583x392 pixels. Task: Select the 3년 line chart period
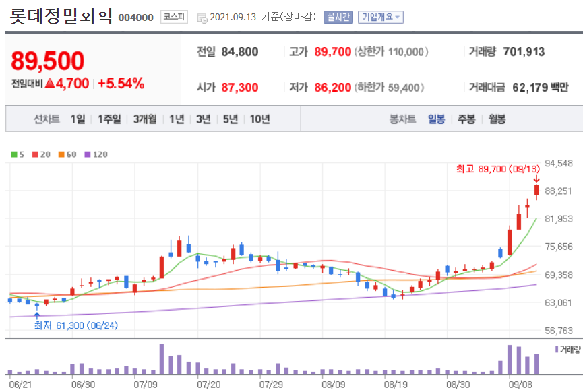[x=204, y=119]
